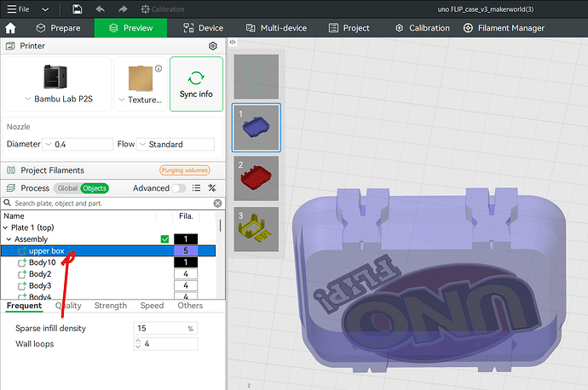588x390 pixels.
Task: Open the Speed settings tab
Action: coord(152,306)
